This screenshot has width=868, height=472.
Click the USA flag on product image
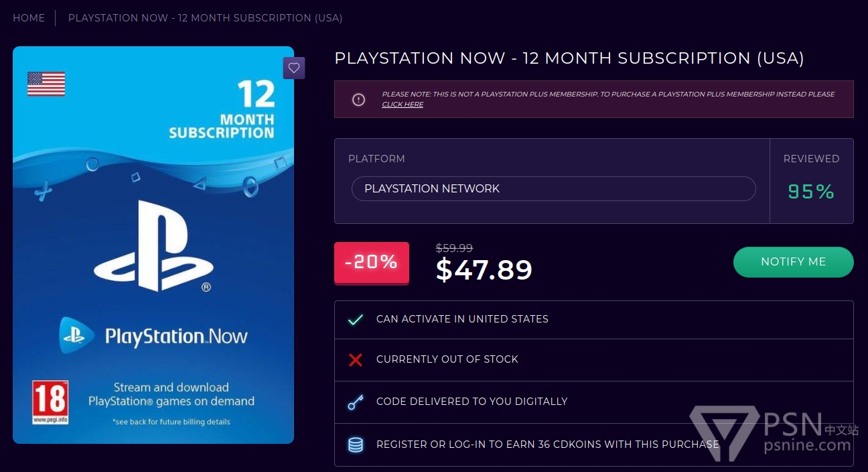pos(46,84)
